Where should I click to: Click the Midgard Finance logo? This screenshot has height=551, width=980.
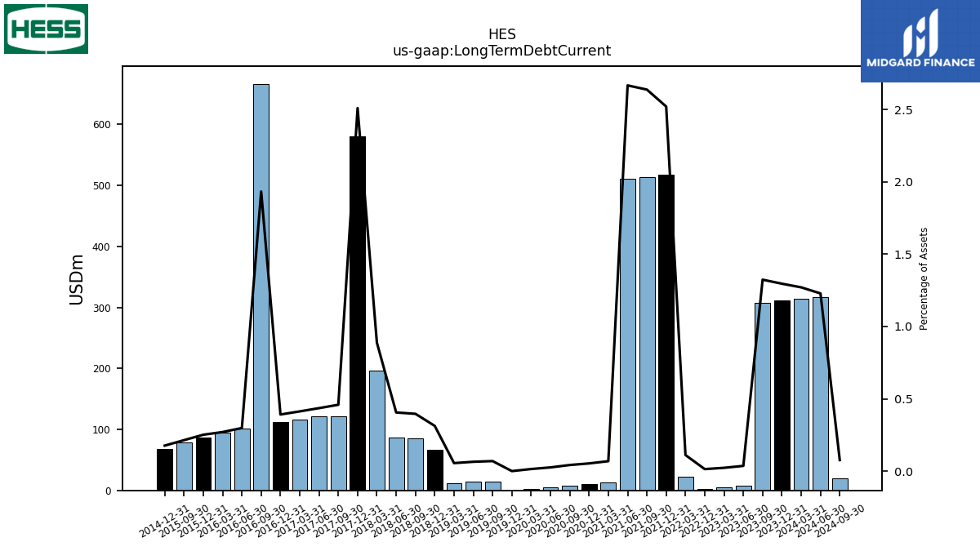click(x=920, y=41)
